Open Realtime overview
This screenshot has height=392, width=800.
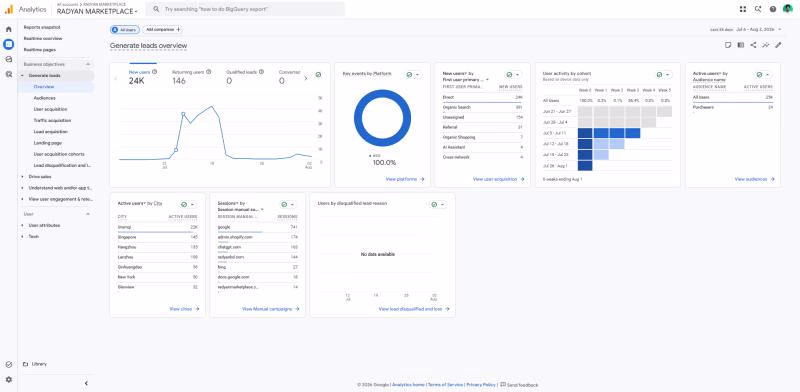[43, 38]
